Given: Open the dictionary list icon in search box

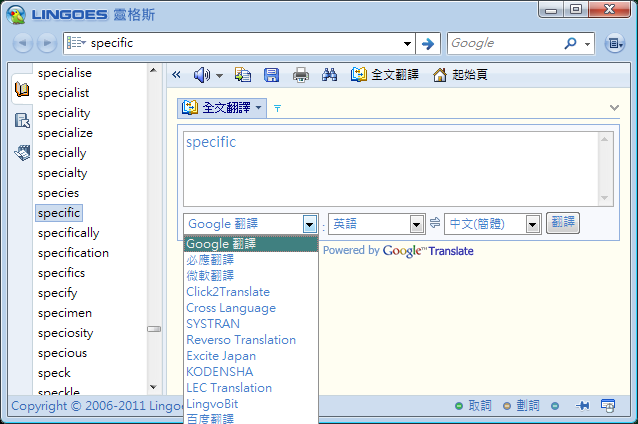Looking at the screenshot, I should pos(76,43).
